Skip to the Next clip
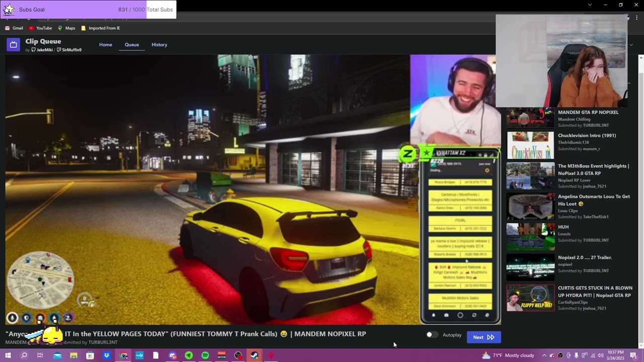The image size is (644, 362). pyautogui.click(x=484, y=337)
